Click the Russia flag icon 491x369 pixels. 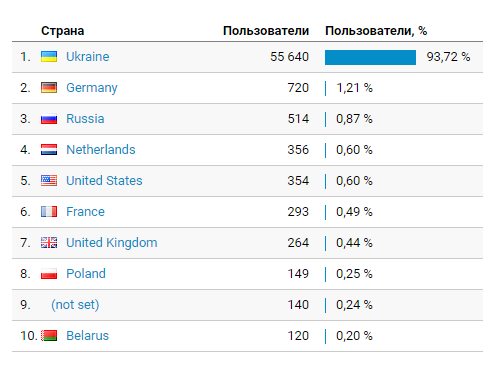click(x=49, y=119)
